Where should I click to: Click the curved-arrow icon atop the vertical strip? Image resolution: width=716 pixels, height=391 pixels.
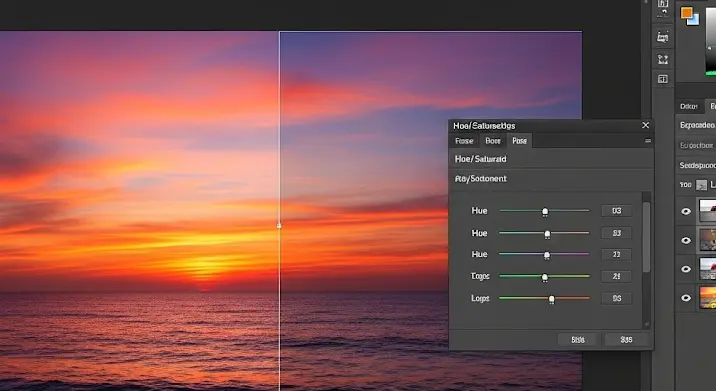coord(663,9)
